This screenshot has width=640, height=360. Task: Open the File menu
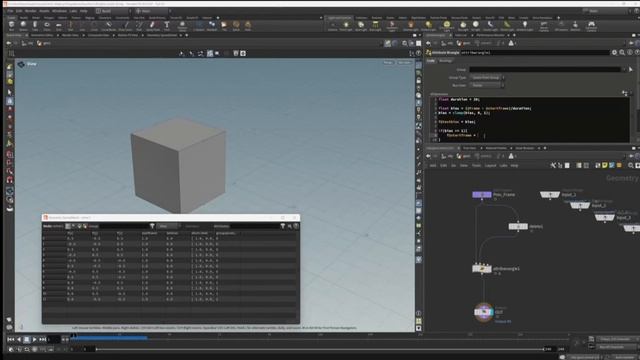(10, 11)
